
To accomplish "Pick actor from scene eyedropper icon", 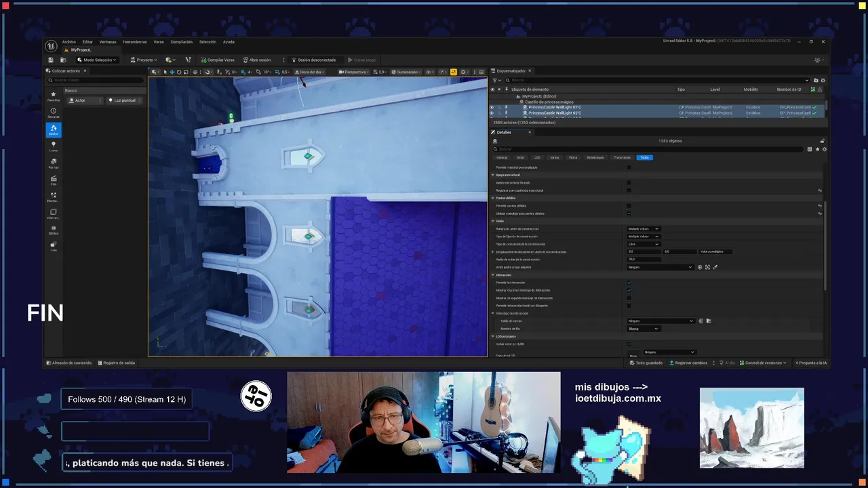I will pos(715,267).
